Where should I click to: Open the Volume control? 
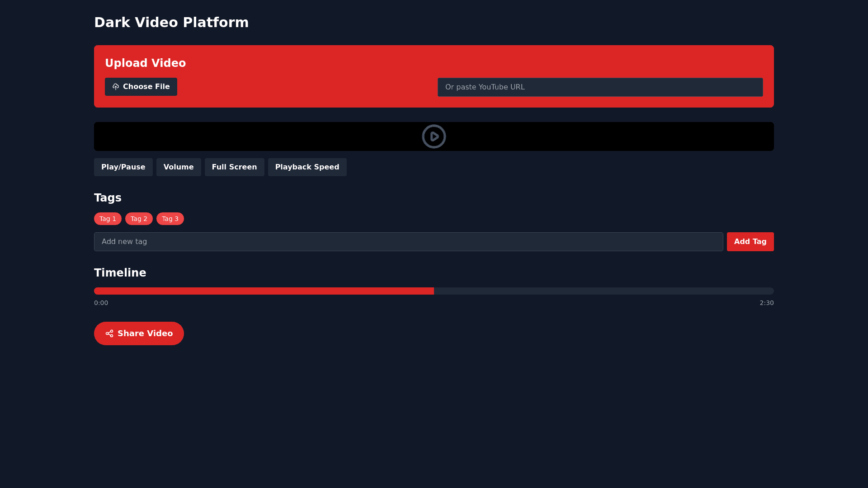coord(179,167)
